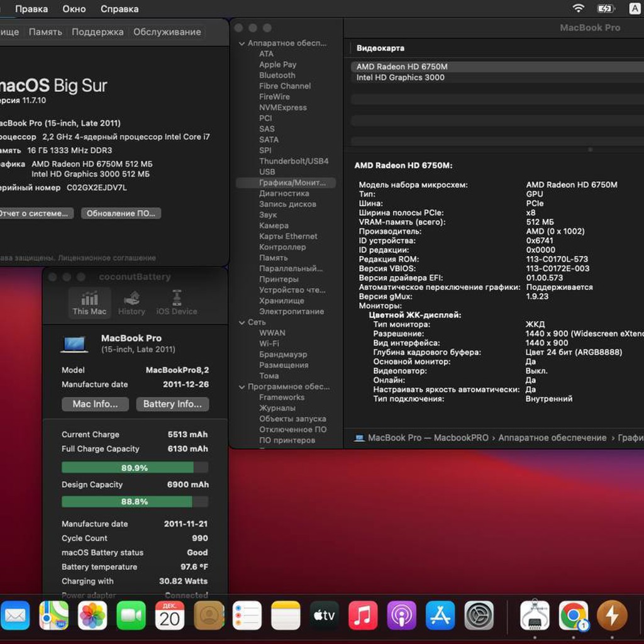Click laptop icon in System Information path bar
The width and height of the screenshot is (644, 644).
tap(359, 438)
